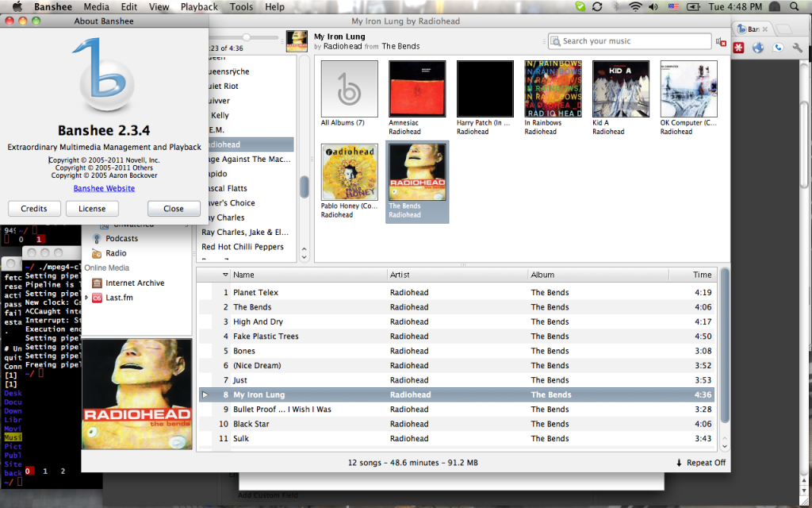The image size is (812, 508).
Task: Open the Apple menu
Action: pos(17,6)
